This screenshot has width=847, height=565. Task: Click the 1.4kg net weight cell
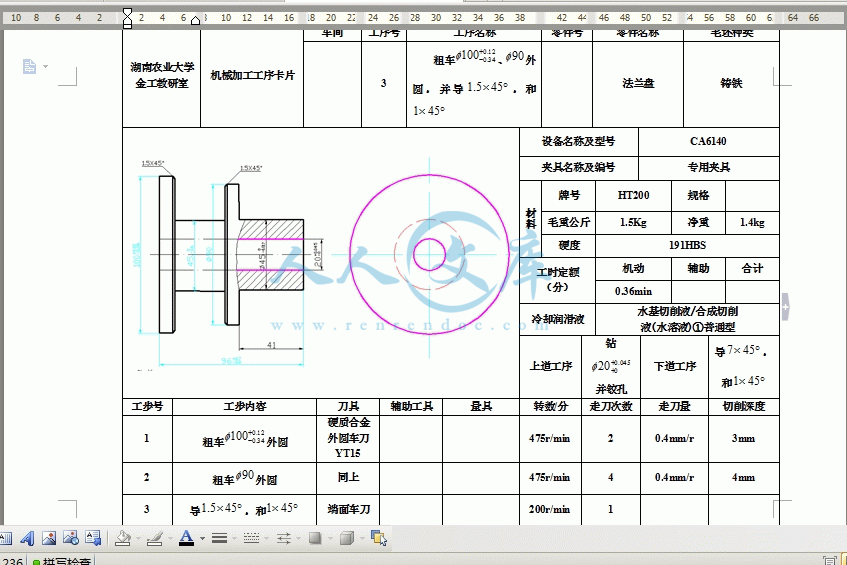(x=752, y=222)
